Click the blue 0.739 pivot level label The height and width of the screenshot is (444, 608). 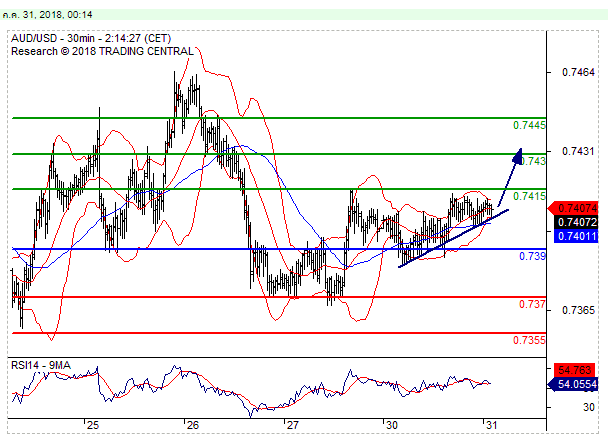coord(532,256)
